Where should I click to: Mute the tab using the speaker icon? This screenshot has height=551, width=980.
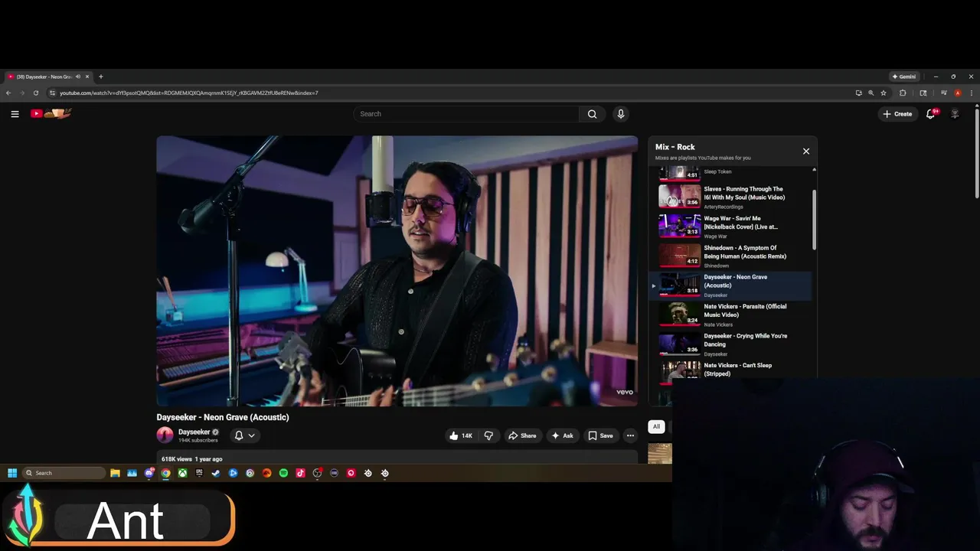77,77
